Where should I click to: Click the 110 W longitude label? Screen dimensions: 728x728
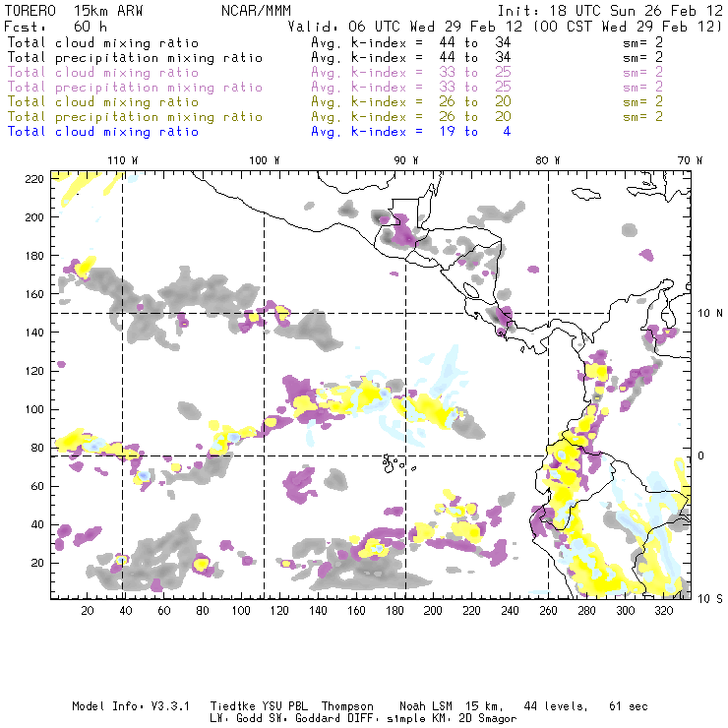click(x=122, y=160)
